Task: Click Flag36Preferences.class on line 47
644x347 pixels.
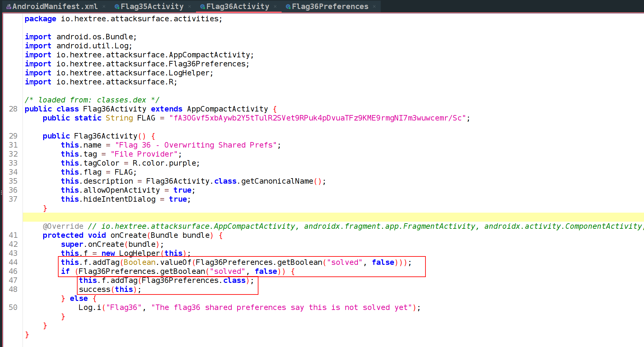Action: click(193, 280)
